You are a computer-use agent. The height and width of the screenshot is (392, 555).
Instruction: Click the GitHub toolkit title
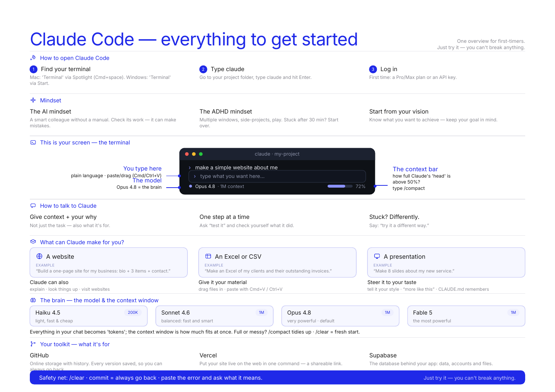pyautogui.click(x=39, y=356)
